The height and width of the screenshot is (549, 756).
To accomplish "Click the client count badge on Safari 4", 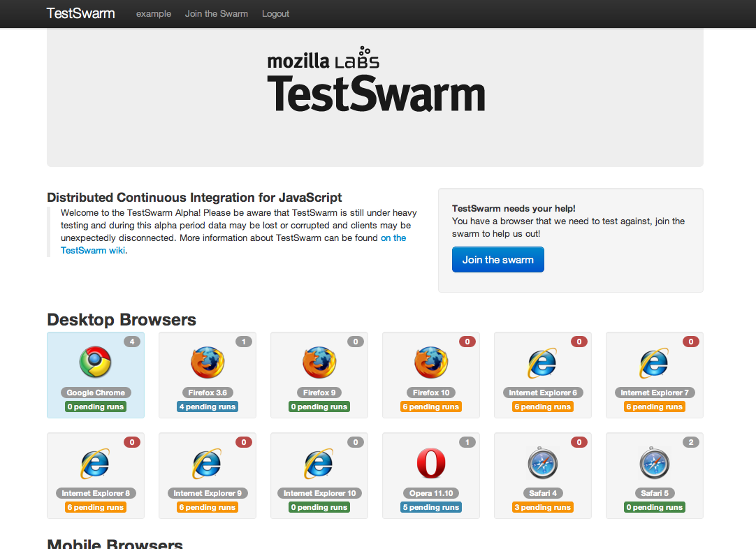I will [x=579, y=442].
